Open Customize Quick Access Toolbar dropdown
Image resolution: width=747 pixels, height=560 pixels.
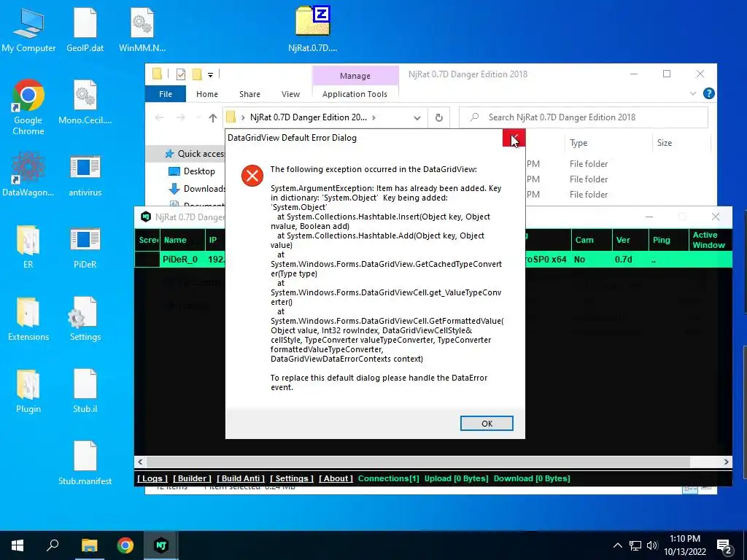(210, 75)
